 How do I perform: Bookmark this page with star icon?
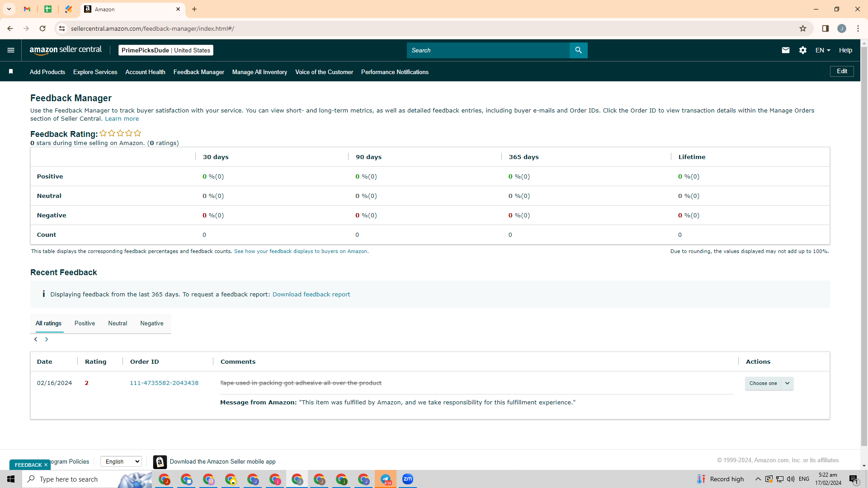(803, 28)
